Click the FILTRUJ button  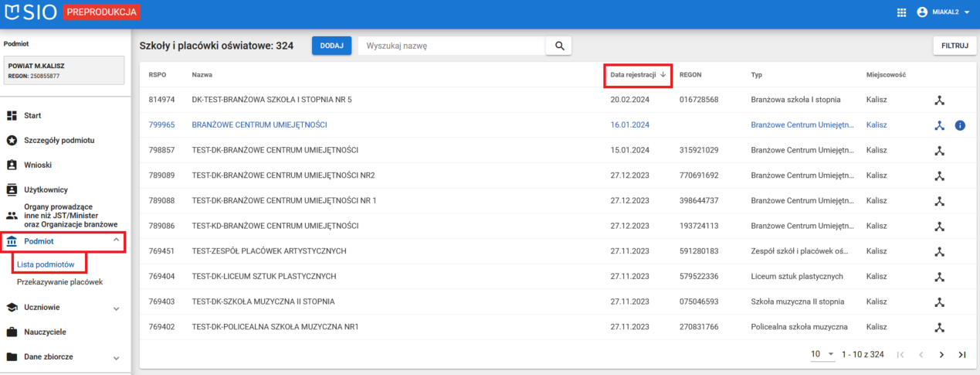point(955,46)
